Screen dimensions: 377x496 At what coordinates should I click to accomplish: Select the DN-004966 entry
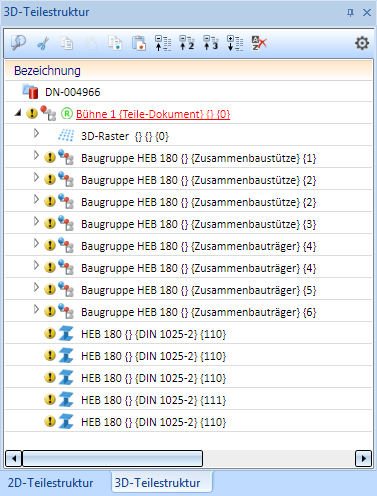73,92
